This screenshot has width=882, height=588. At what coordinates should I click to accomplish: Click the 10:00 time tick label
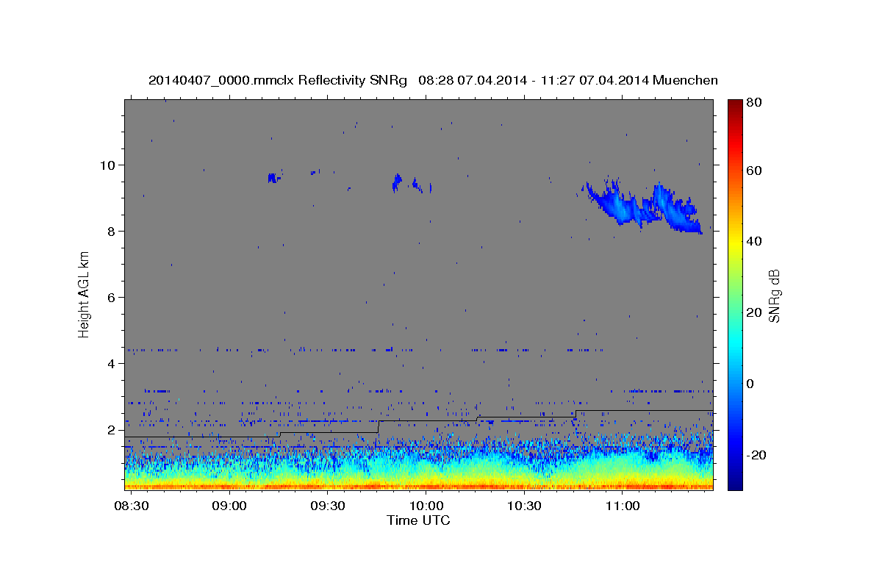(x=426, y=506)
